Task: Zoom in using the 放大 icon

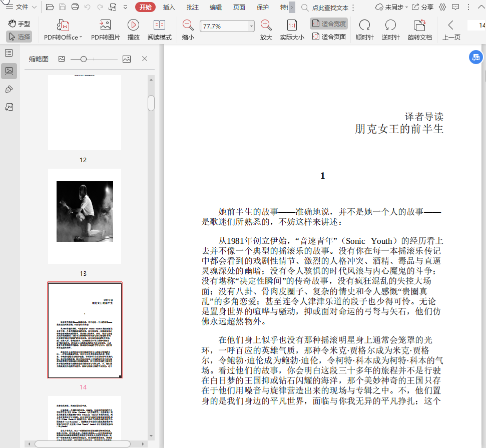Action: (266, 25)
